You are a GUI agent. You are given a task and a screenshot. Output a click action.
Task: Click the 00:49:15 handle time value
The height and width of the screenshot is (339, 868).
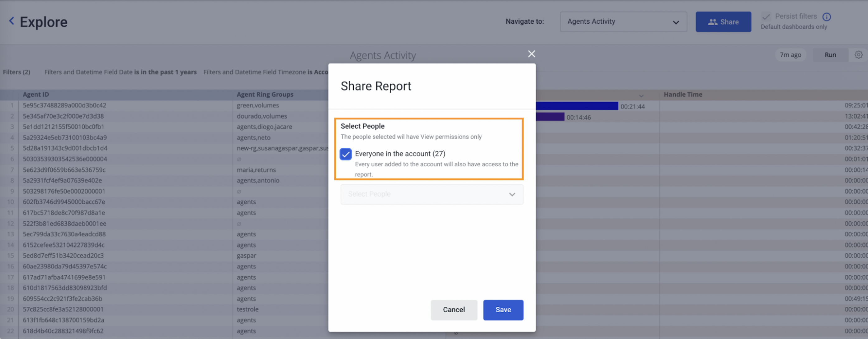[856, 299]
